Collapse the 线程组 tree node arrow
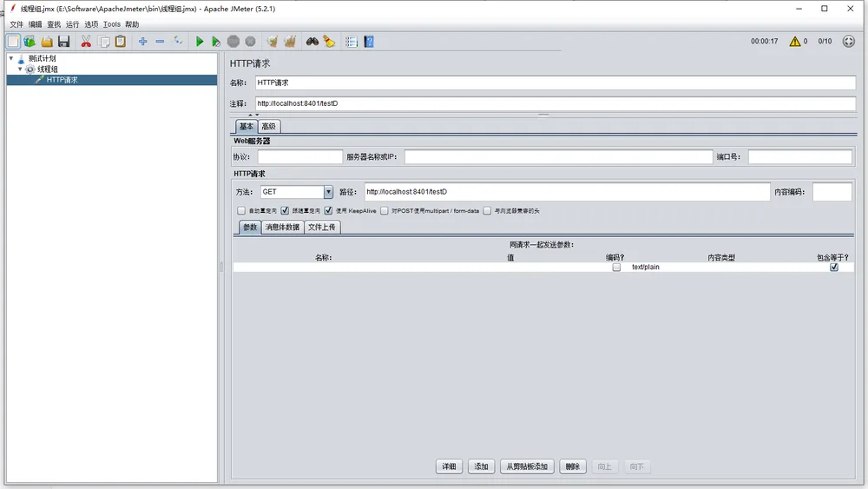 coord(20,69)
